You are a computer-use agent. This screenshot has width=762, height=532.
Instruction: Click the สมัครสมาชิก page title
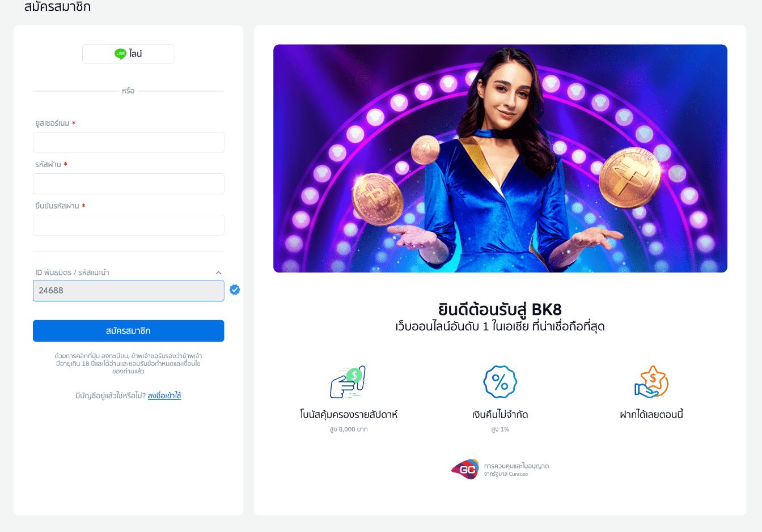click(x=57, y=7)
